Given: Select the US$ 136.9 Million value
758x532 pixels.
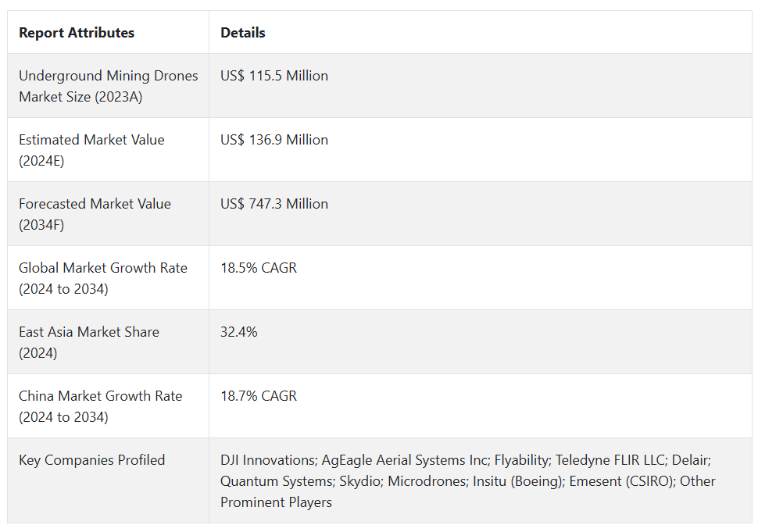Looking at the screenshot, I should (274, 140).
